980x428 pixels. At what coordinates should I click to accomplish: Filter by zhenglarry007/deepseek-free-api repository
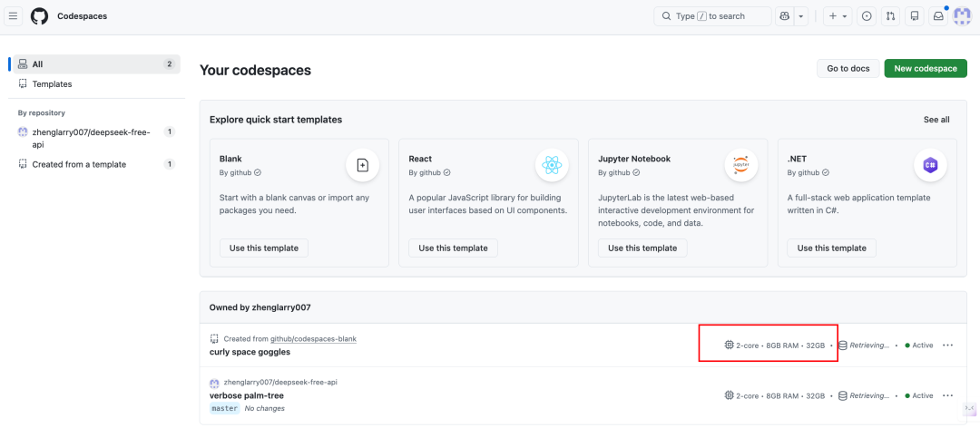(96, 138)
